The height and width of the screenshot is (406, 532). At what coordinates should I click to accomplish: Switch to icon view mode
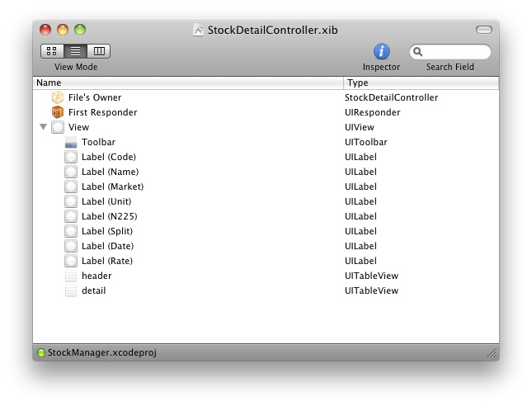(52, 51)
